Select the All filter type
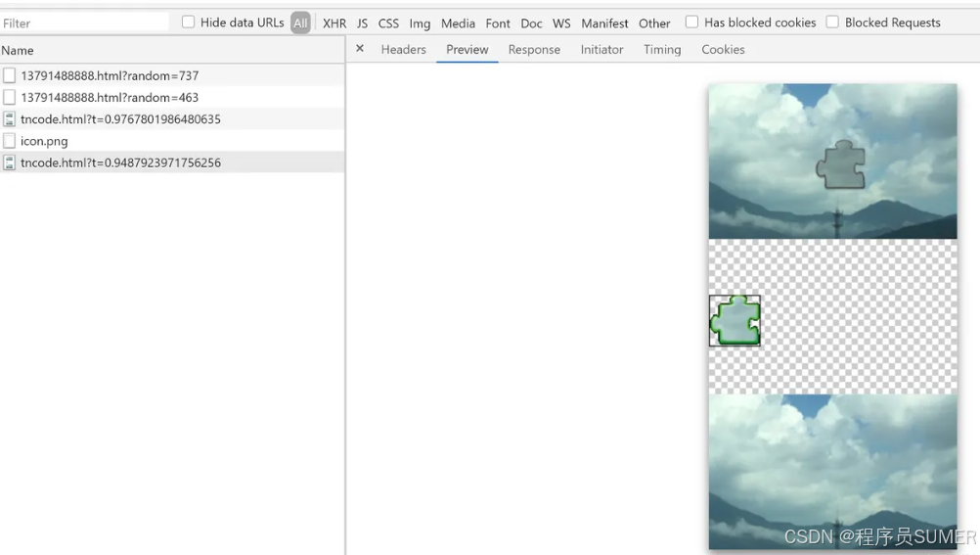The height and width of the screenshot is (555, 980). coord(300,23)
